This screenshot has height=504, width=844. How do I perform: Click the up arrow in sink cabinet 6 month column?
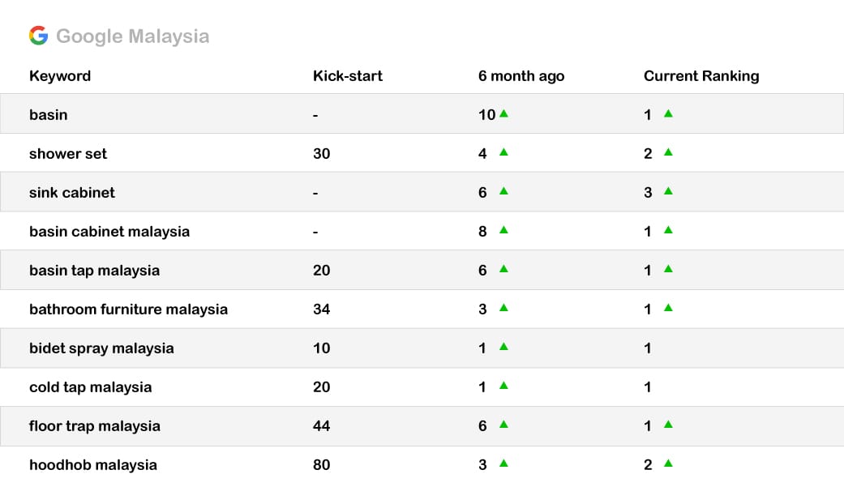tap(503, 191)
